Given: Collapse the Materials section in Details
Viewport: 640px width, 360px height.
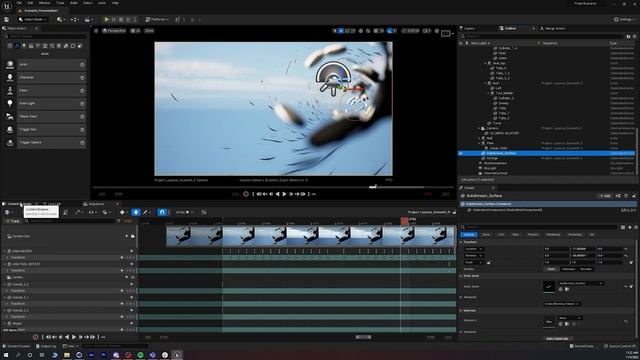Looking at the screenshot, I should [461, 311].
